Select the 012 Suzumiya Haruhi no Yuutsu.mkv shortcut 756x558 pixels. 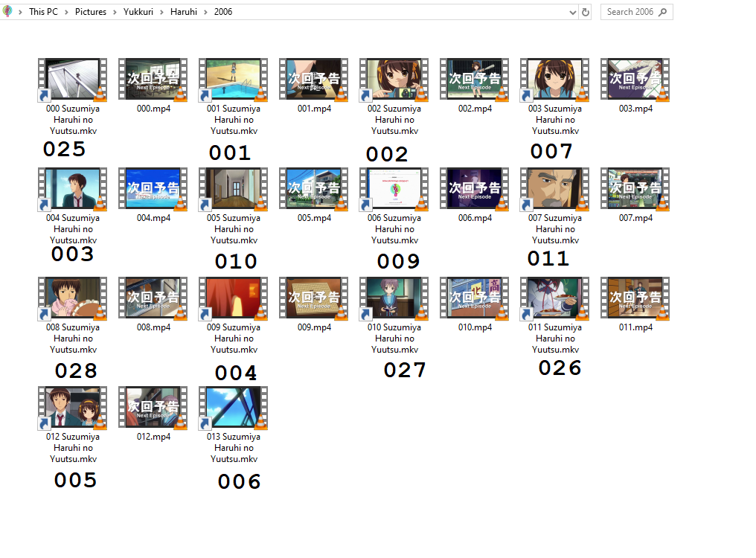(73, 408)
